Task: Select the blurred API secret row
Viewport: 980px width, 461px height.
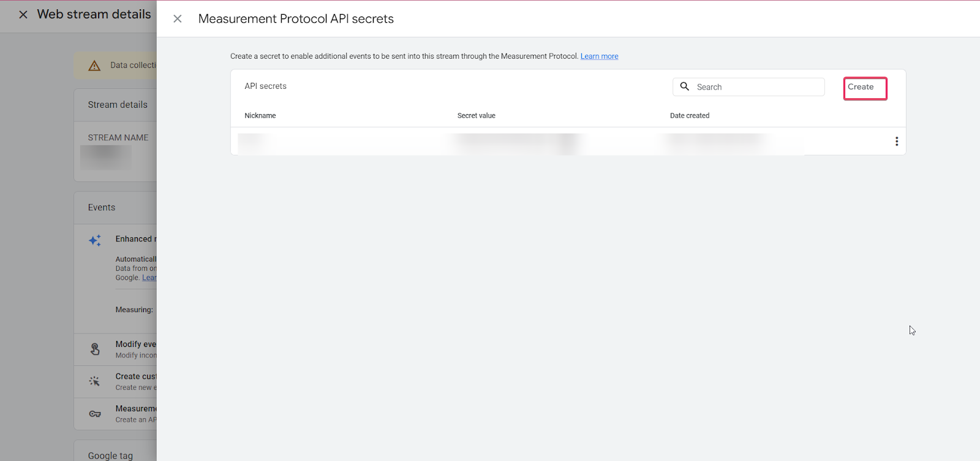Action: click(x=521, y=142)
